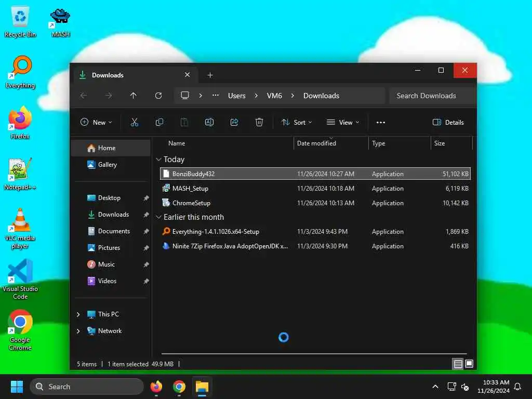Viewport: 532px width, 399px height.
Task: Select the Everything desktop shortcut
Action: click(x=20, y=72)
